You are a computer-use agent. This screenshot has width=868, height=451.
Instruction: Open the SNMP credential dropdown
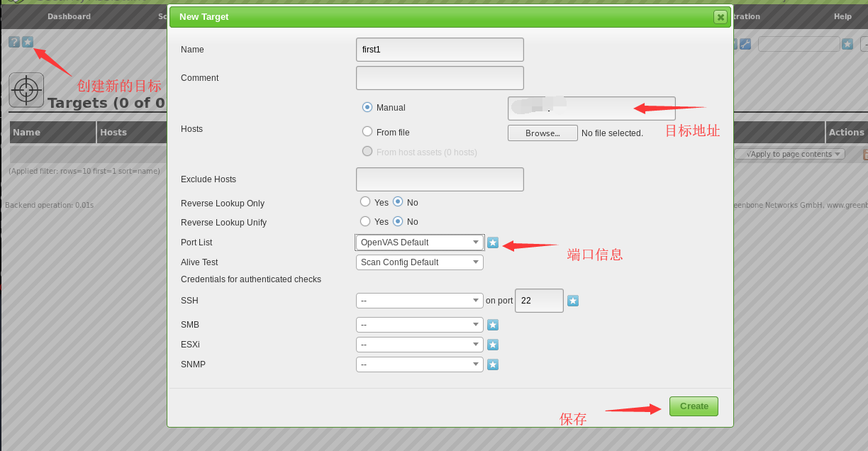pos(420,364)
